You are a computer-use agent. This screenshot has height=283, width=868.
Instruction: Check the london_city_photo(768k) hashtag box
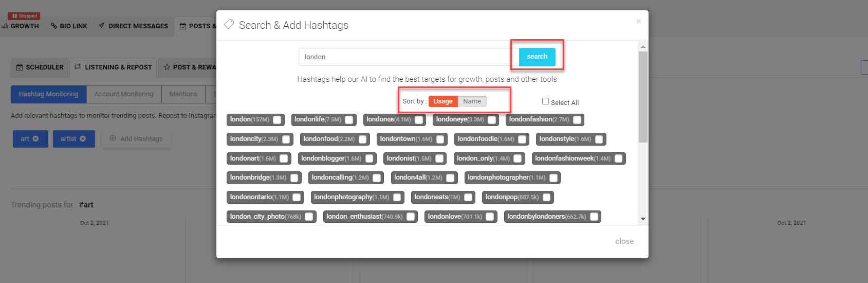click(x=309, y=217)
